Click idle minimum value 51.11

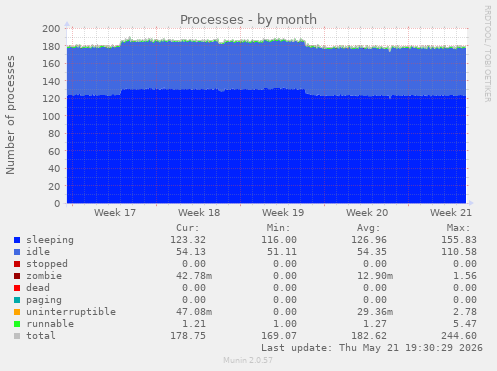pos(282,252)
